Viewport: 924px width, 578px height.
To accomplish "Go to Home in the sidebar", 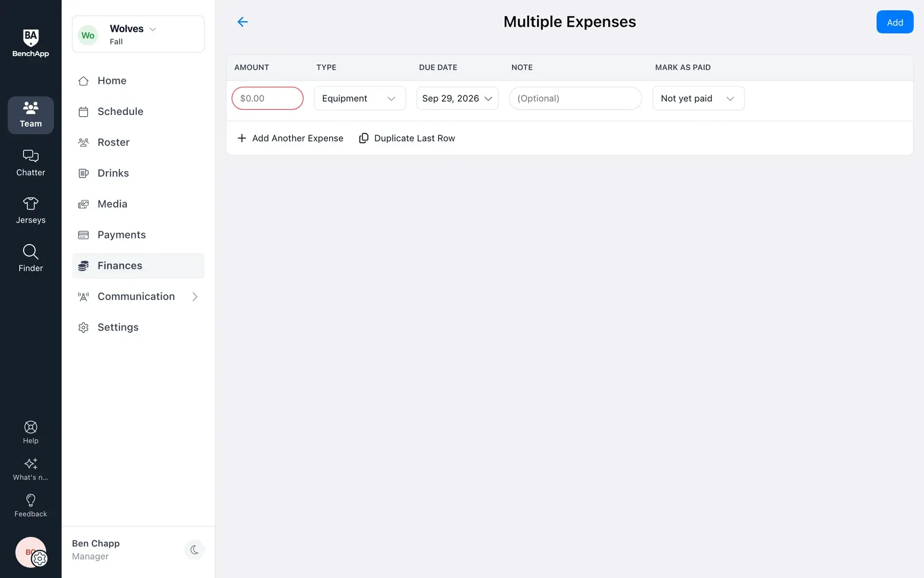I will click(x=138, y=81).
